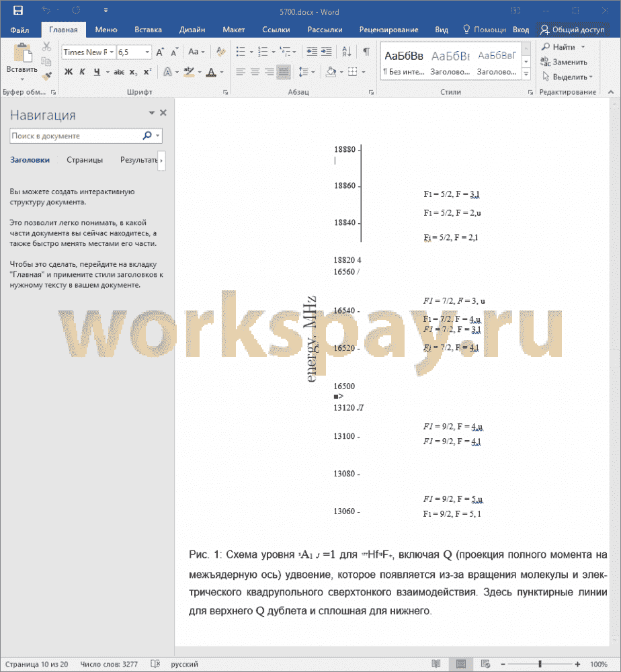This screenshot has width=621, height=672.
Task: Open the numbered list options arrow
Action: click(x=274, y=52)
